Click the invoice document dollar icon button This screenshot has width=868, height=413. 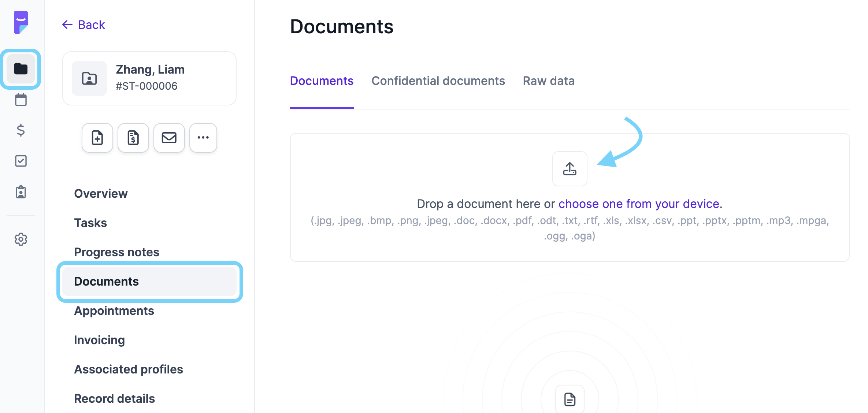point(133,138)
